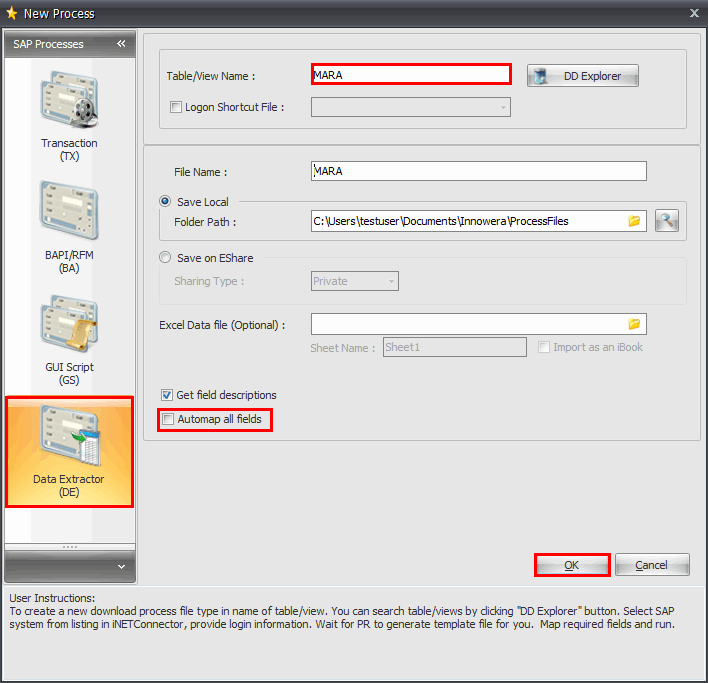Browse for folder using Folder Path folder icon
Viewport: 708px width, 683px height.
click(x=634, y=221)
